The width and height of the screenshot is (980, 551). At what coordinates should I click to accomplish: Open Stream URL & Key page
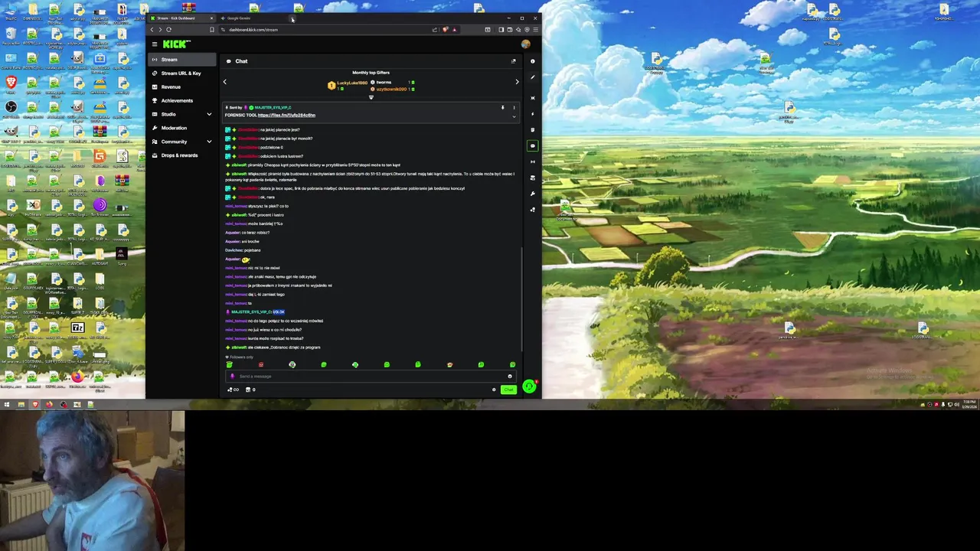(183, 73)
